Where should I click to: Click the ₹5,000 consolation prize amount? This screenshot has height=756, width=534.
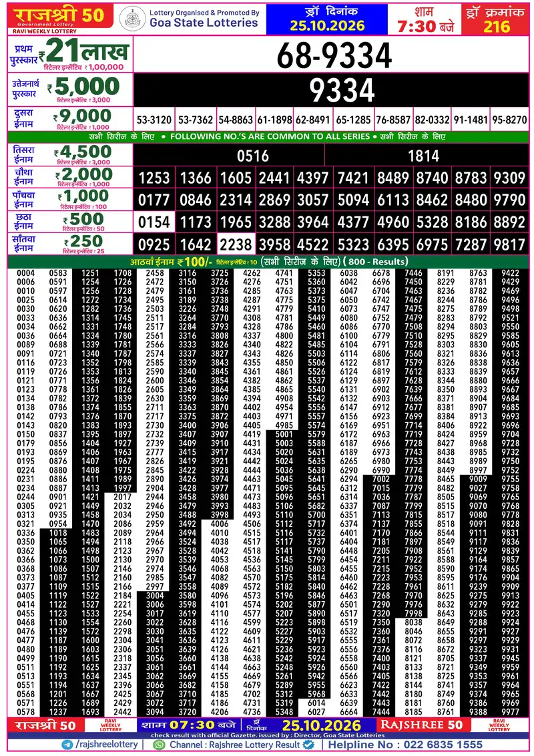[83, 87]
